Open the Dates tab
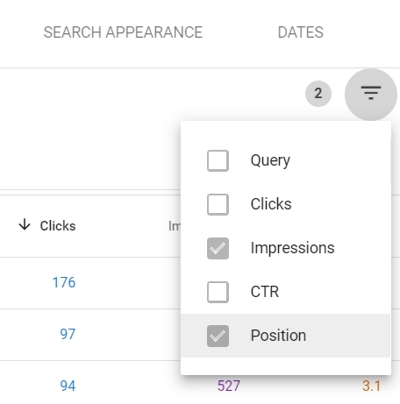The image size is (400, 404). (301, 33)
